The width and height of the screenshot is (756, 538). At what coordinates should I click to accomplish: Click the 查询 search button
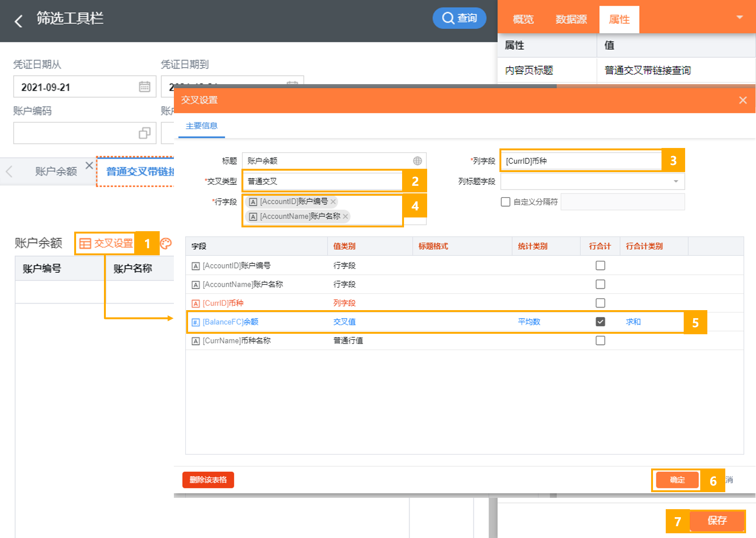[x=459, y=18]
